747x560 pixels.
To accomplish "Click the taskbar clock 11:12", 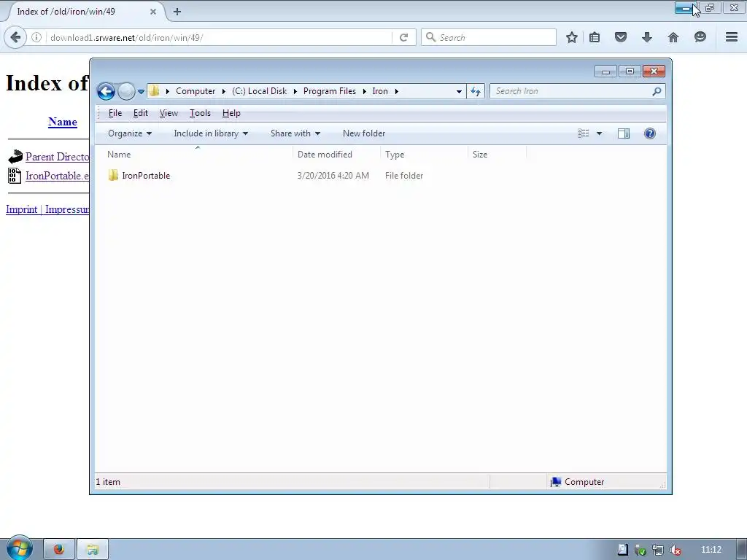I will click(711, 550).
